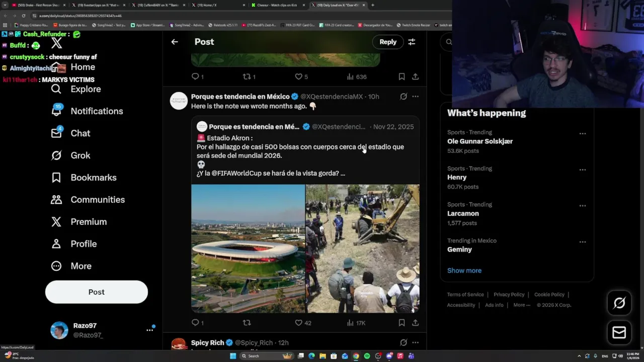Click the Reply button in Post header
This screenshot has width=644, height=362.
coord(388,42)
